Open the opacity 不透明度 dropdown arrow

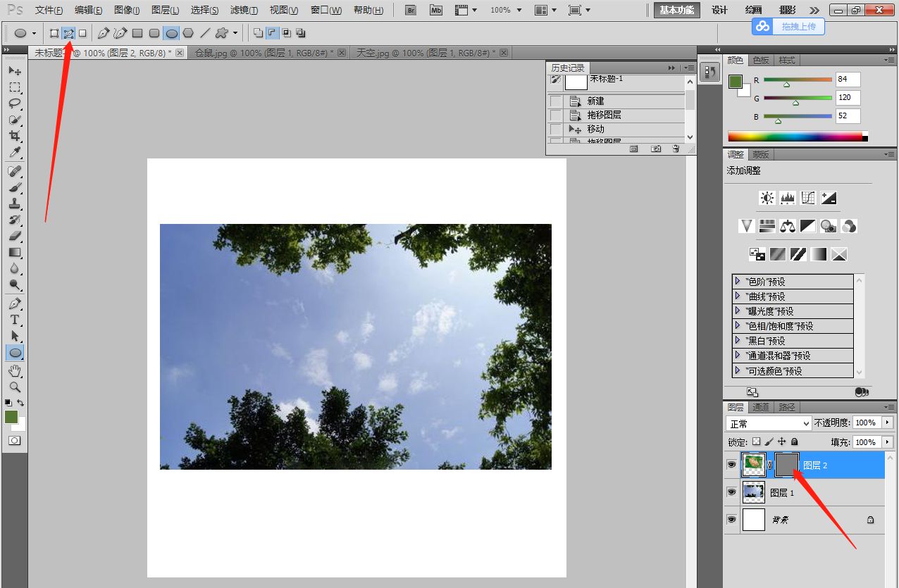pos(886,423)
